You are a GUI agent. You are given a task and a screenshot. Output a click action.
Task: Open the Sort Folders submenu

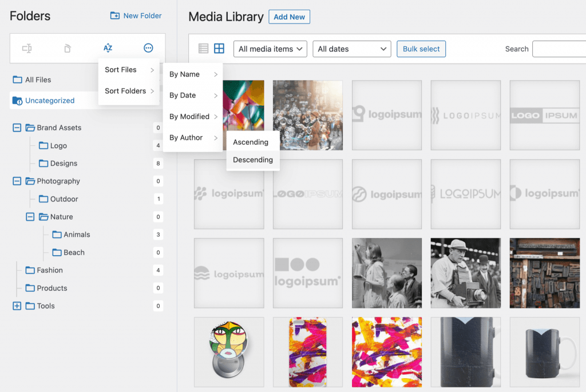click(x=129, y=91)
